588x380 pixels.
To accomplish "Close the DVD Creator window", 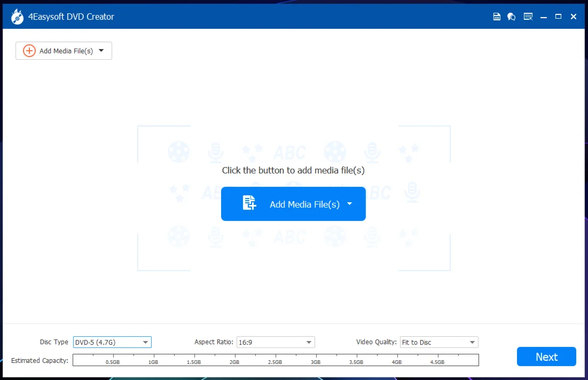I will click(x=574, y=17).
